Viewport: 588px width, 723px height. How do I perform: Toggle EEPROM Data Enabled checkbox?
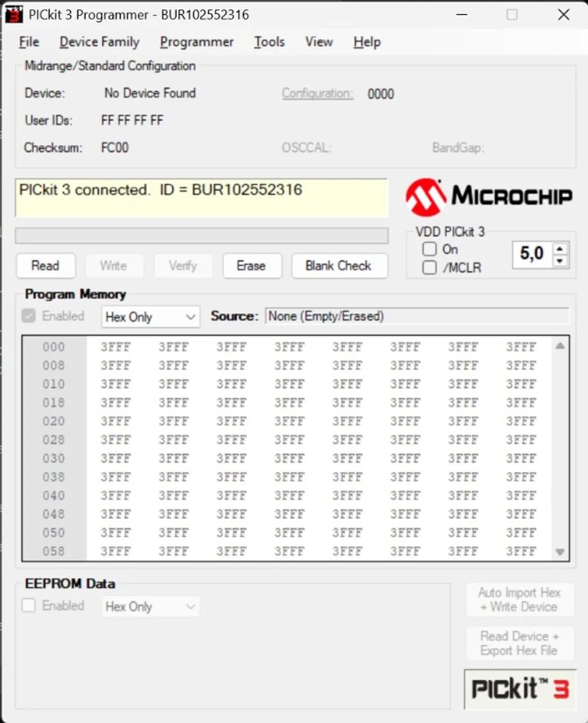click(29, 606)
